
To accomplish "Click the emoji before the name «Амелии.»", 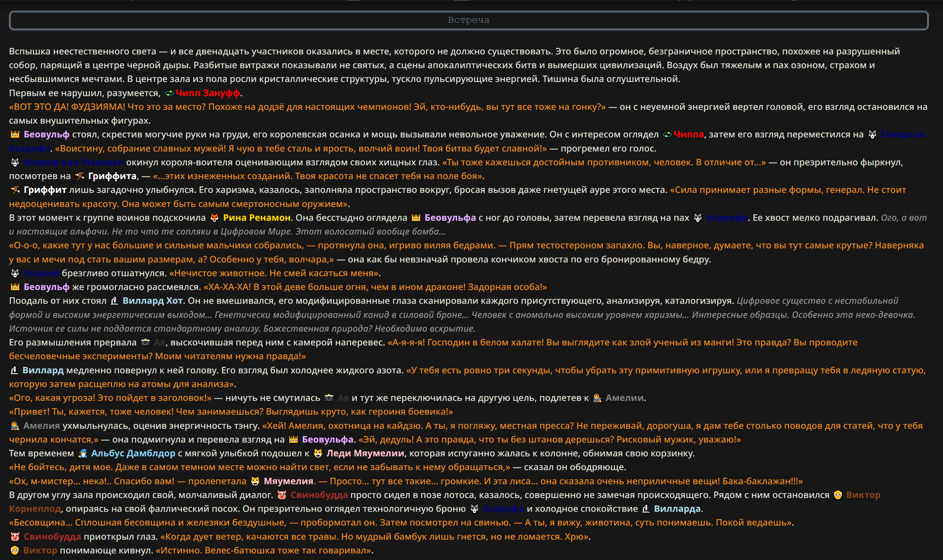I will [x=597, y=398].
